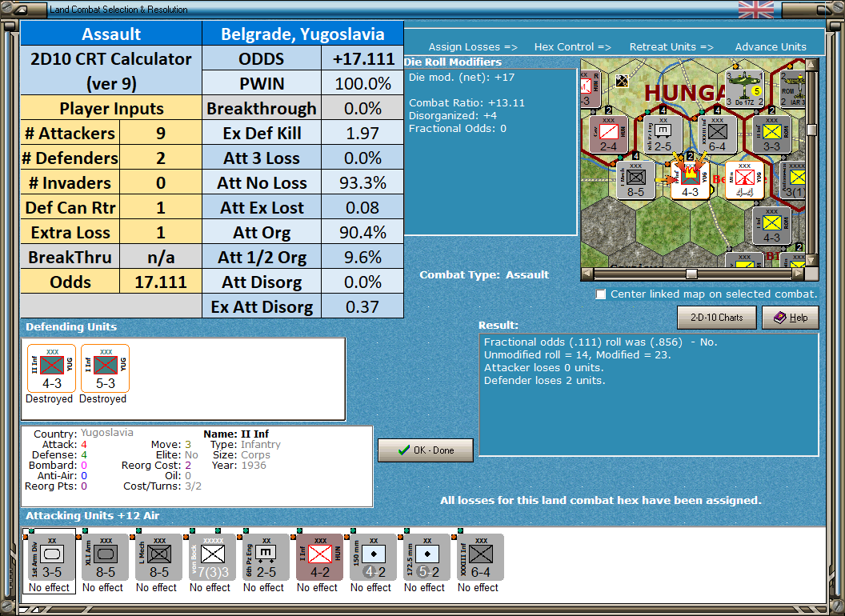
Task: Go to the Assign Losses step
Action: tap(473, 47)
